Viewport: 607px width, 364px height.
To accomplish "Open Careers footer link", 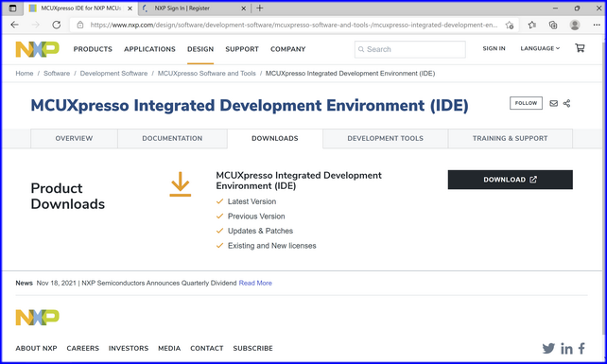I will 83,348.
